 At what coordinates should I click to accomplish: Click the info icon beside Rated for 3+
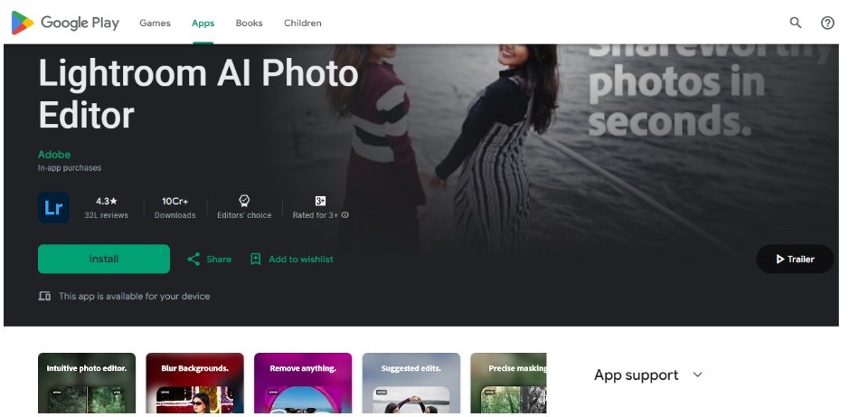344,215
